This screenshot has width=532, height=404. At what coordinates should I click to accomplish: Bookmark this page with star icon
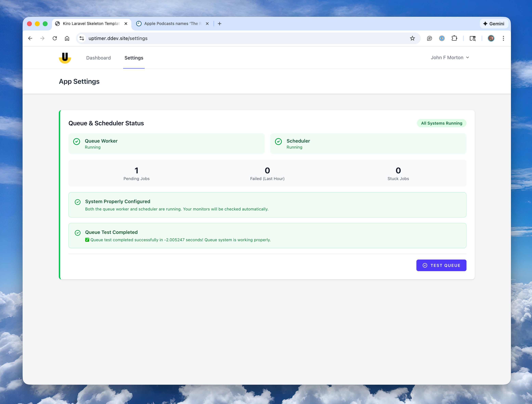[x=412, y=38]
